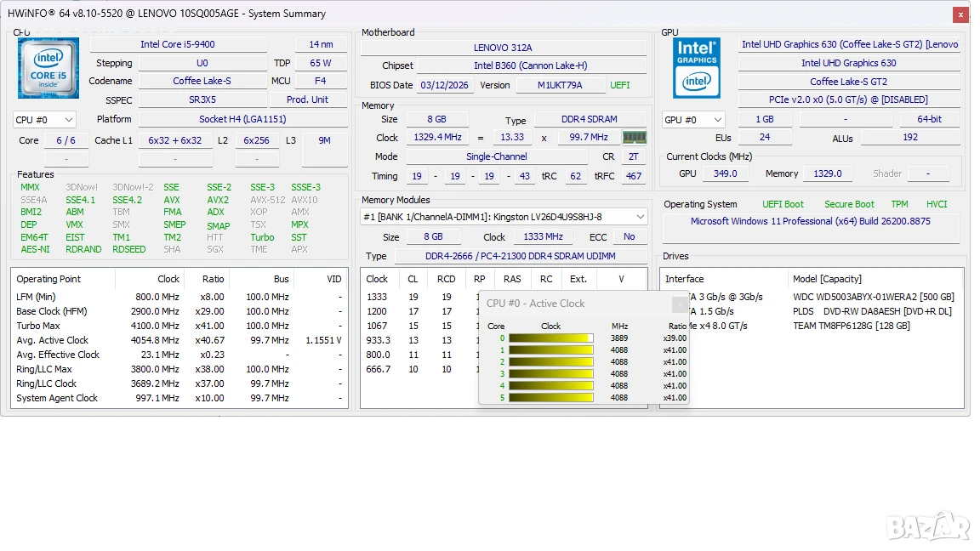
Task: Click the memory module chip icon
Action: coord(635,138)
